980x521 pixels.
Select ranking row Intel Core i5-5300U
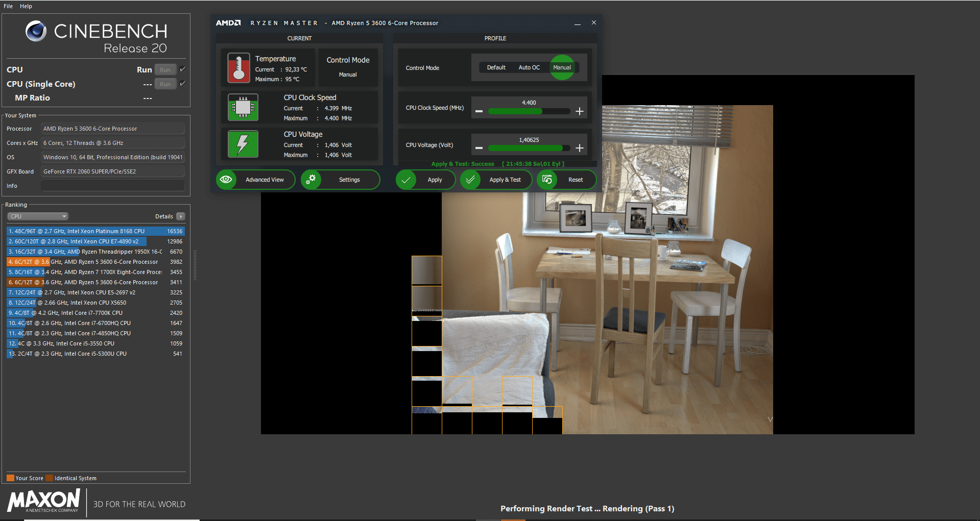pos(95,354)
